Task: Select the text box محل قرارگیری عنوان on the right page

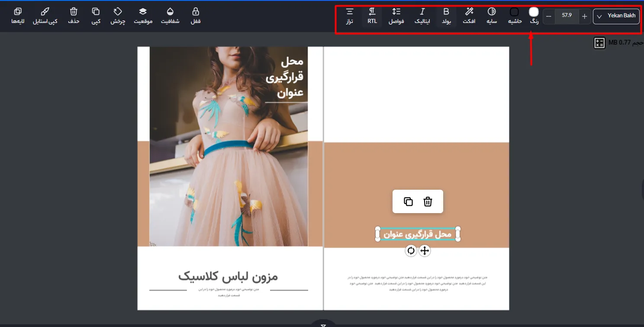Action: [417, 234]
